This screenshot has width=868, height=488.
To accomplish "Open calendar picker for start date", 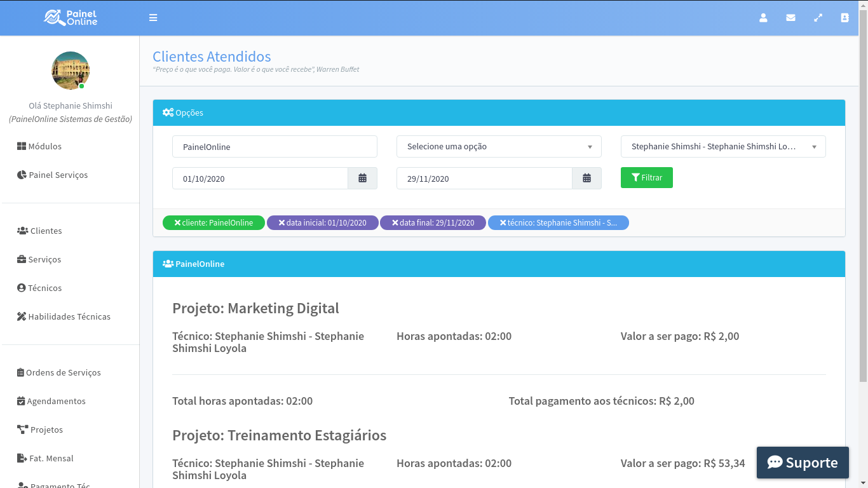I will pos(362,179).
